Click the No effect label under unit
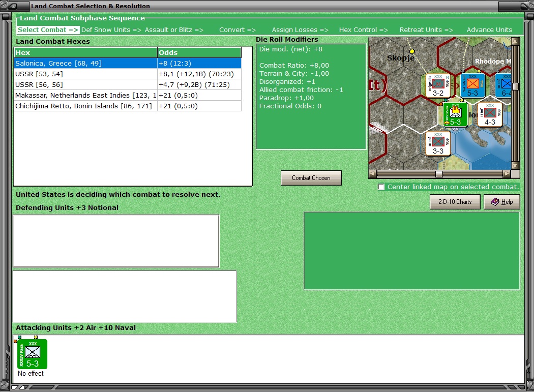534x392 pixels. (31, 374)
